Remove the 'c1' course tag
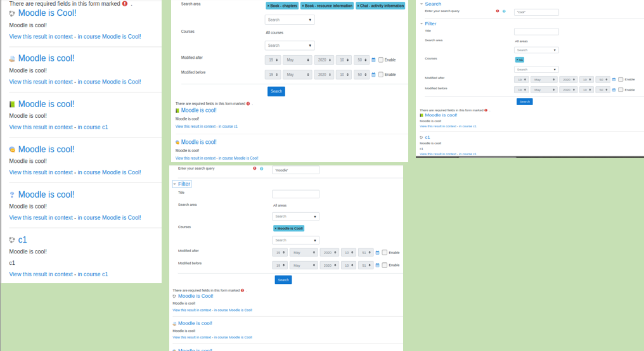Viewport: 644px width, 351px height. [520, 60]
